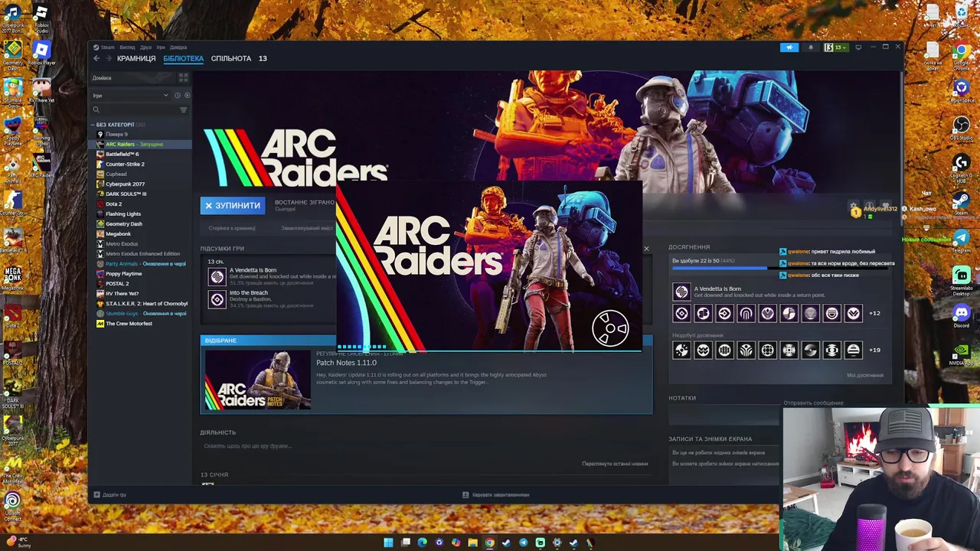Go forward with the Steam forward arrow
The width and height of the screenshot is (980, 551).
108,58
